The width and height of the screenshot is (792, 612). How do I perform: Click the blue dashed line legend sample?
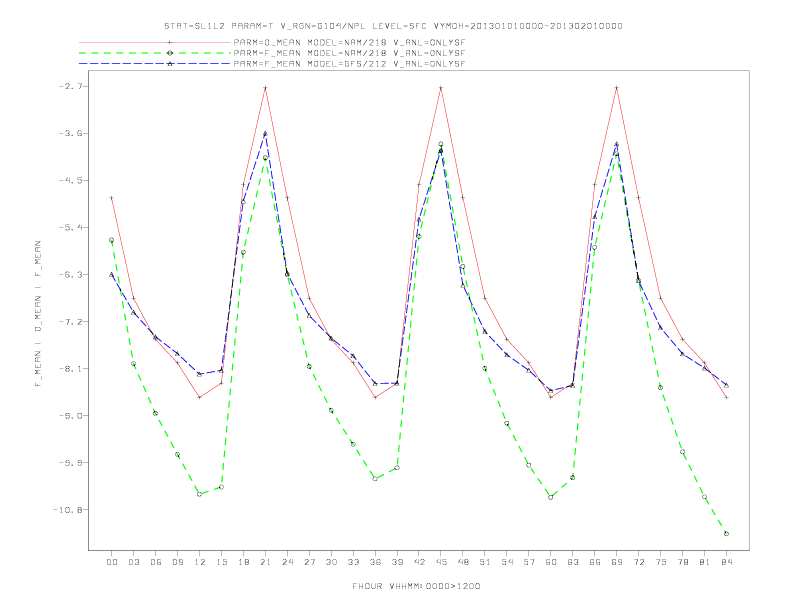(x=155, y=64)
